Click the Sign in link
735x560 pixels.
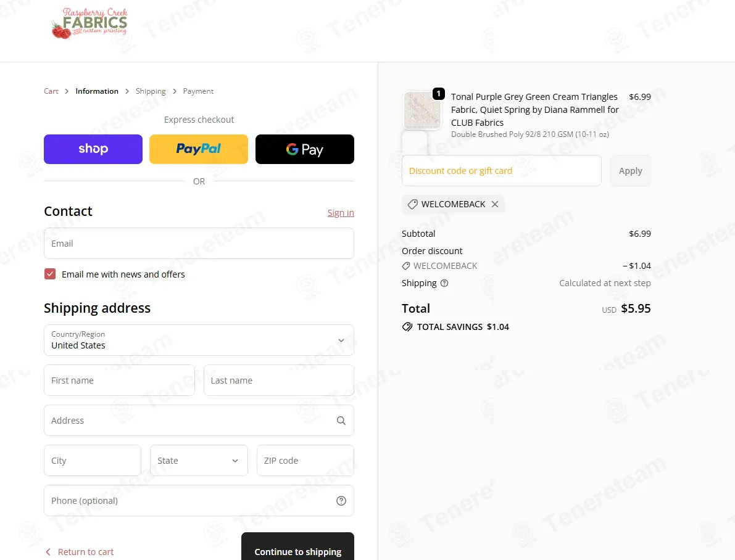[x=341, y=213]
